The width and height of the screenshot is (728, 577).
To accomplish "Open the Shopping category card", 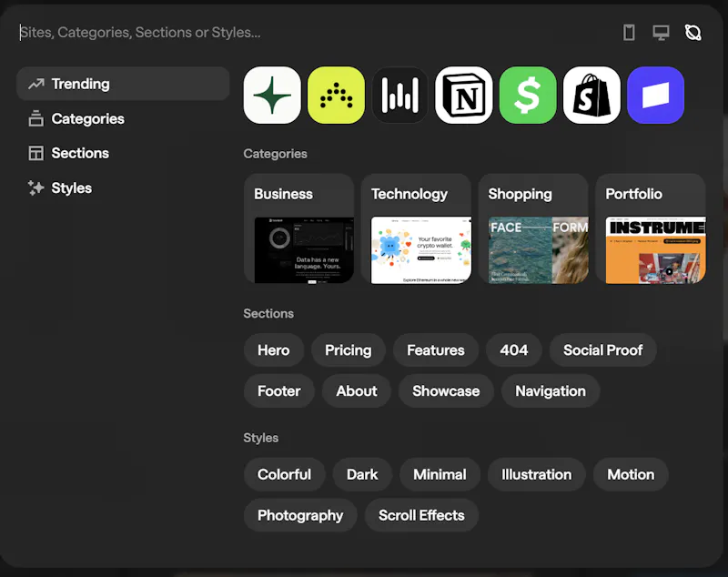I will tap(533, 228).
